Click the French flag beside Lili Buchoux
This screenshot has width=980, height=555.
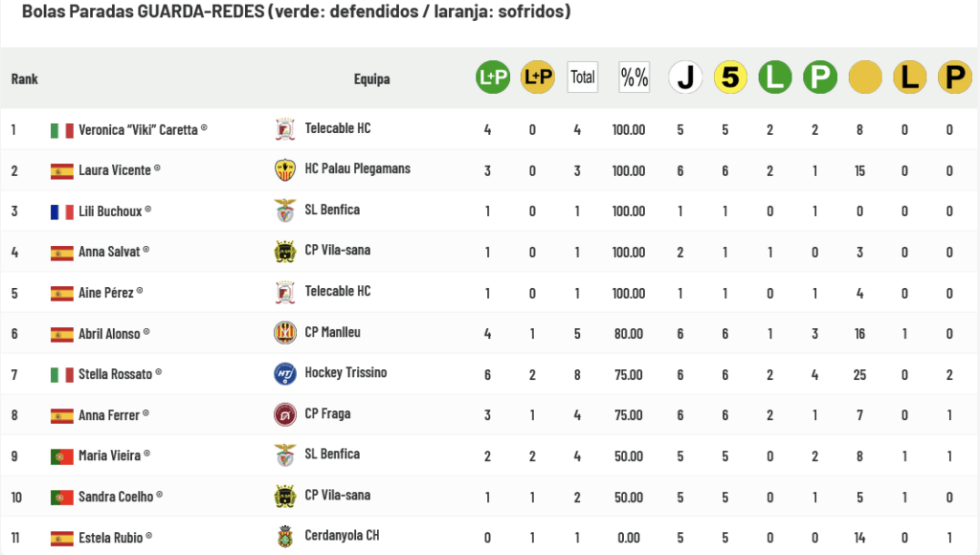(x=62, y=211)
